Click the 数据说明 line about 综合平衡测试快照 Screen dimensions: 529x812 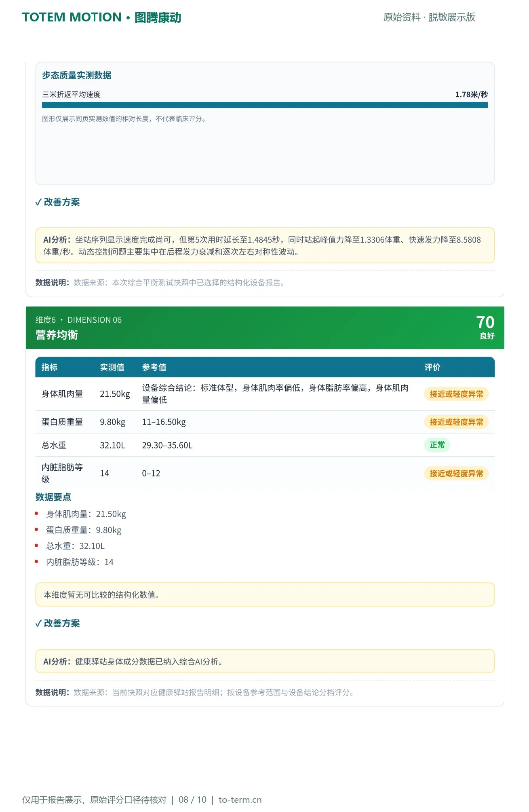click(160, 283)
